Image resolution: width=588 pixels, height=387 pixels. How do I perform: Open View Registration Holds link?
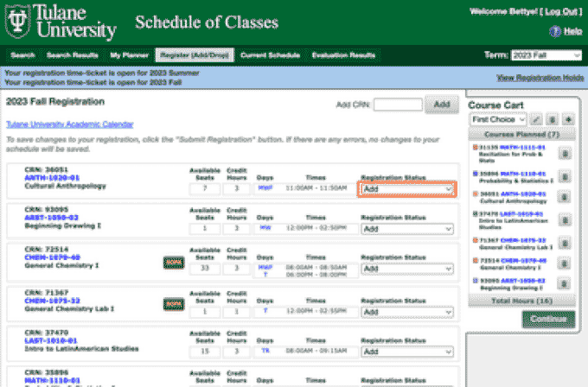pos(540,78)
